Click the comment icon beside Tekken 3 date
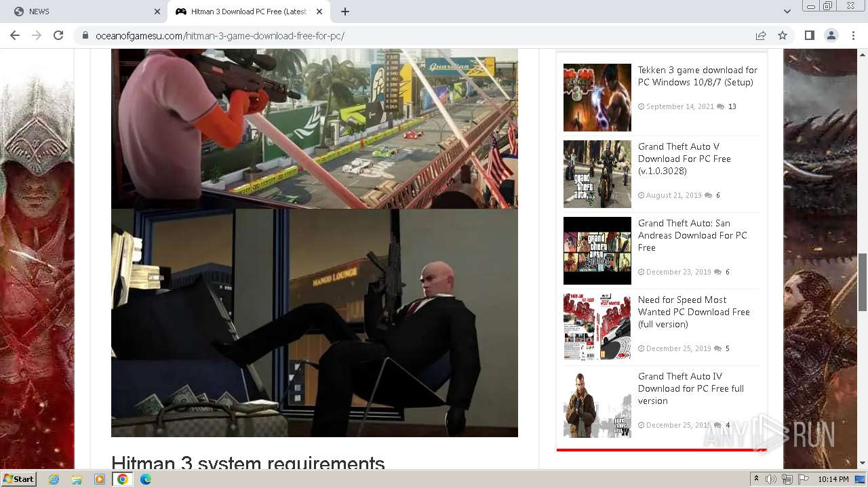 720,106
